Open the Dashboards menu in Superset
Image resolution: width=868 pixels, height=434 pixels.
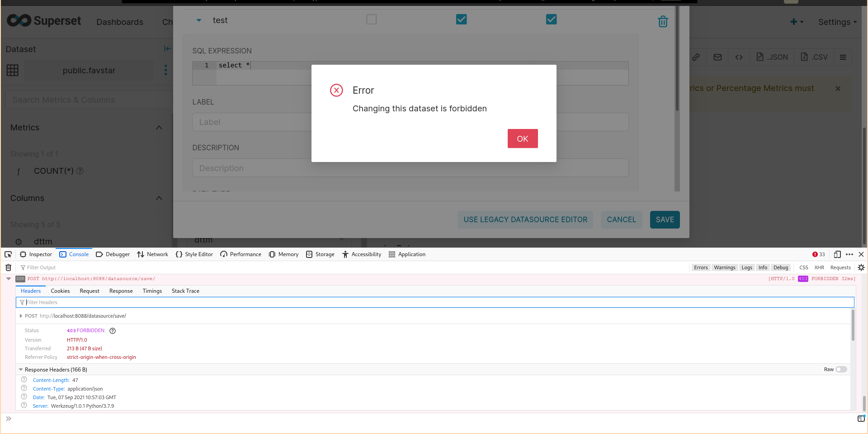119,22
